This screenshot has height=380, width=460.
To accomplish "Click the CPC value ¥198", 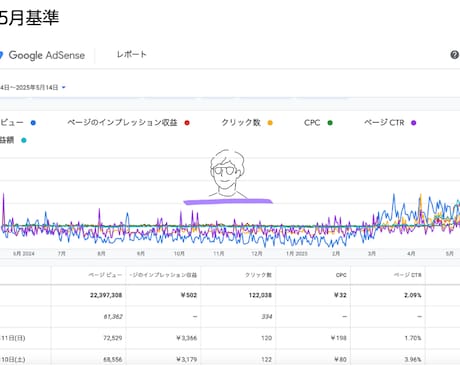I will point(339,338).
